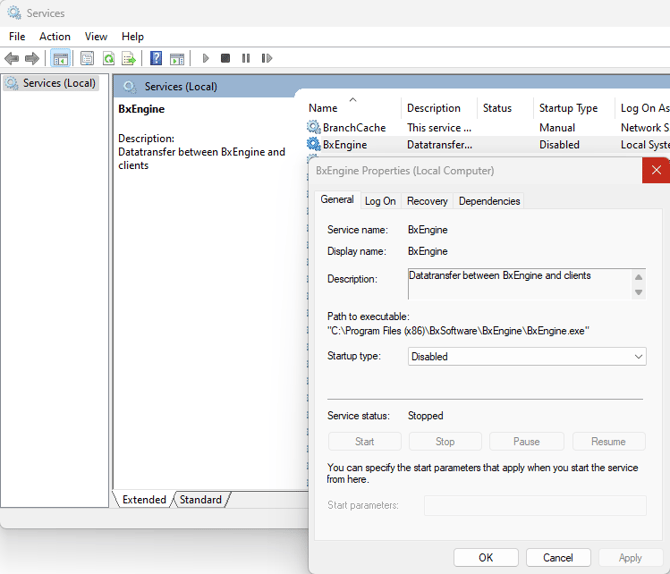Image resolution: width=670 pixels, height=574 pixels.
Task: Click the Manual startup cell for BranchCache
Action: coord(557,127)
